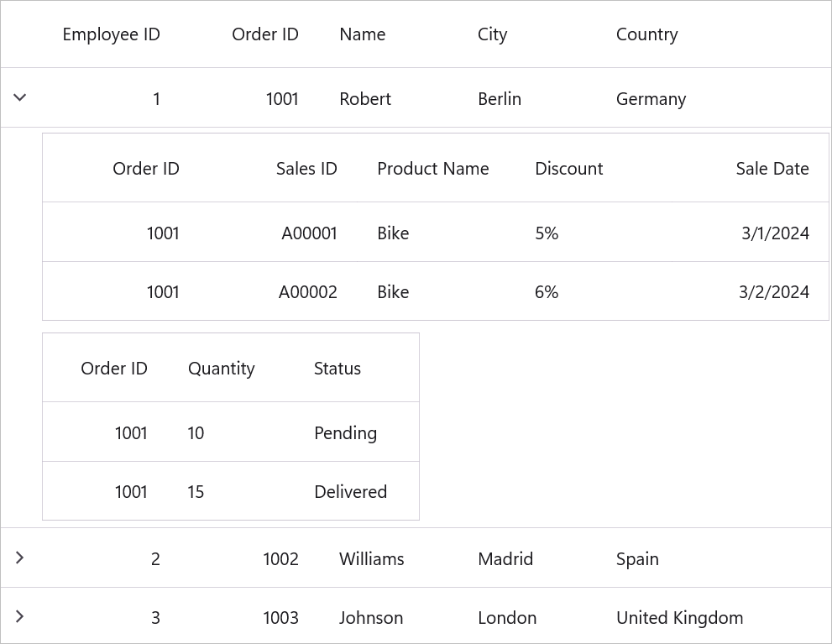The image size is (832, 644).
Task: Click the United Kingdom cell
Action: [x=679, y=618]
